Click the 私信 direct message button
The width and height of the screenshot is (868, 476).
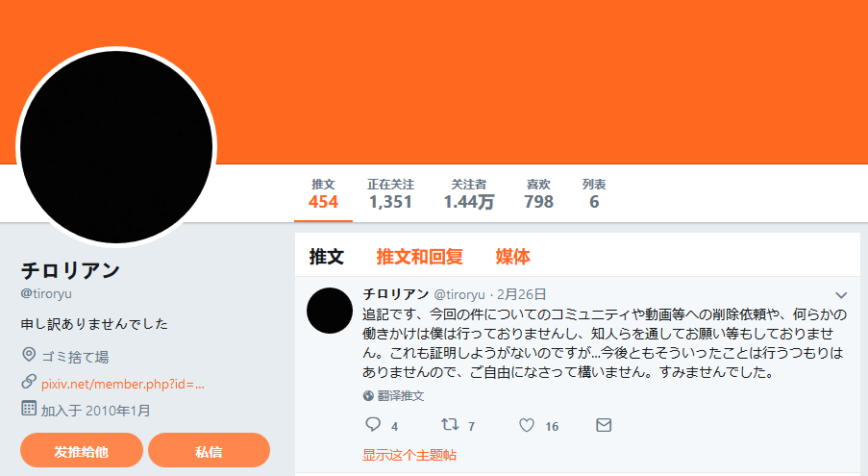coord(209,451)
